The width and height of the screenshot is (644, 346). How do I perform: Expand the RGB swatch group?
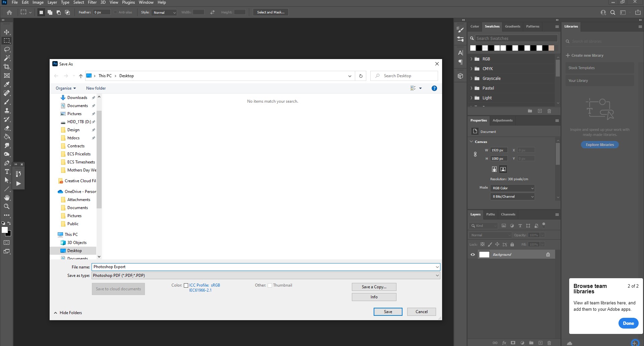click(x=472, y=59)
